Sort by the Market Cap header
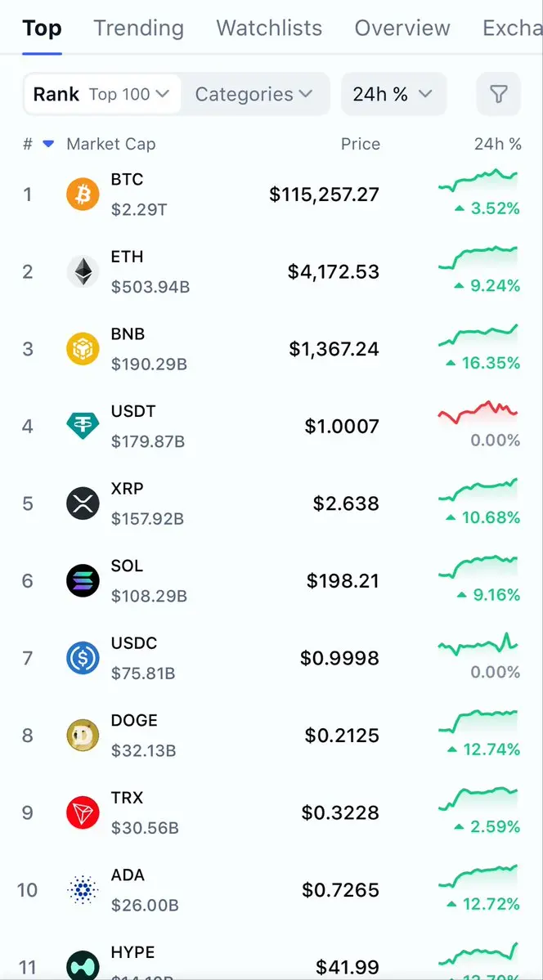Viewport: 543px width, 980px height. click(x=110, y=145)
